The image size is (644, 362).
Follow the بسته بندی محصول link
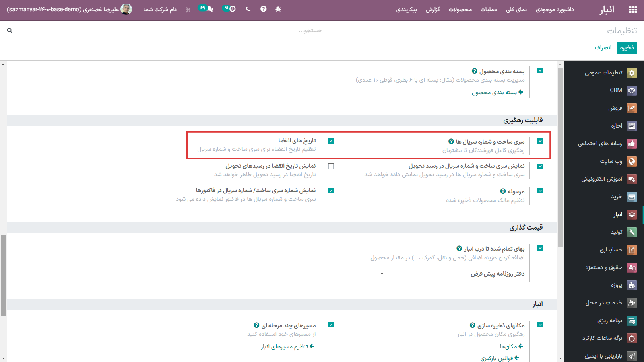tap(497, 93)
